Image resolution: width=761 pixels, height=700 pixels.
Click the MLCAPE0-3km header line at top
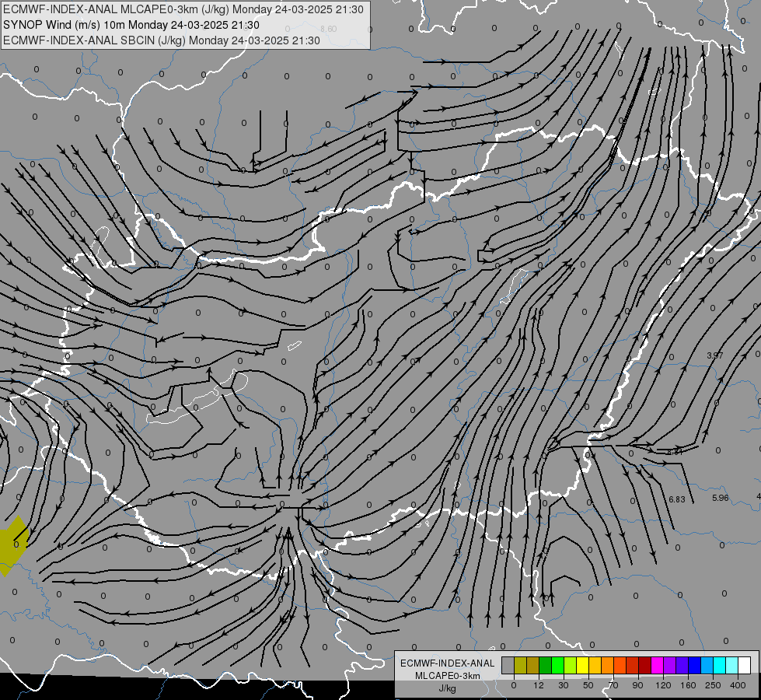pyautogui.click(x=183, y=9)
